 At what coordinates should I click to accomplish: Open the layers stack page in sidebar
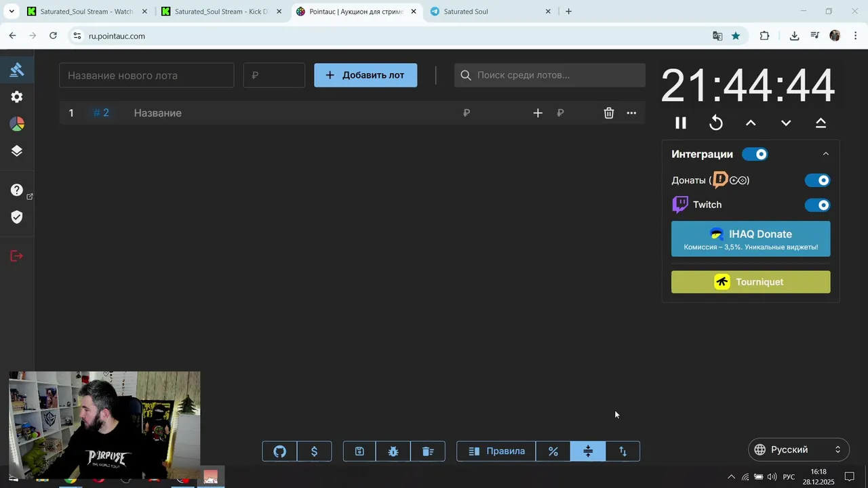(17, 151)
